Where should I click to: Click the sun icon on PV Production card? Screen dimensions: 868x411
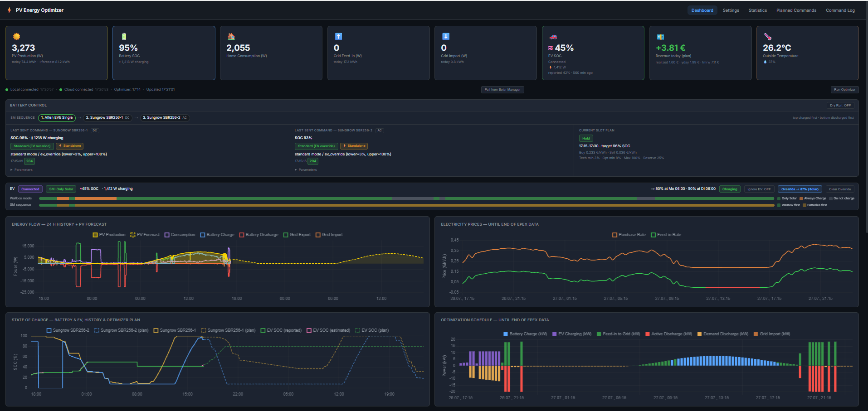pos(16,36)
